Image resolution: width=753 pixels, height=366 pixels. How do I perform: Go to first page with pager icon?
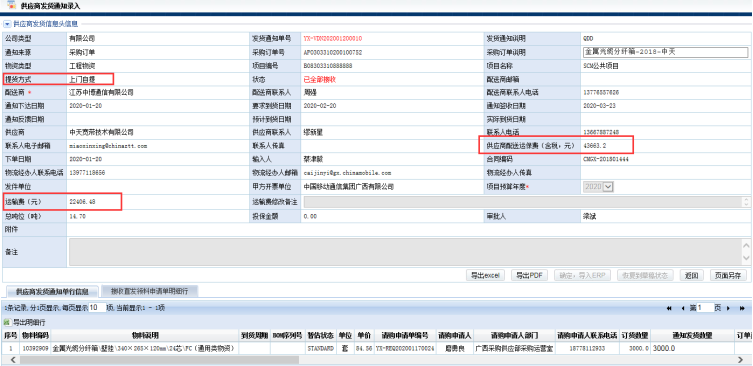669,308
